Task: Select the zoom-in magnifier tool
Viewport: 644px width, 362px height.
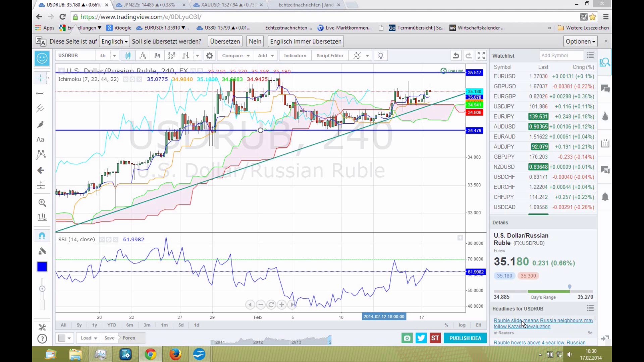Action: pyautogui.click(x=42, y=203)
